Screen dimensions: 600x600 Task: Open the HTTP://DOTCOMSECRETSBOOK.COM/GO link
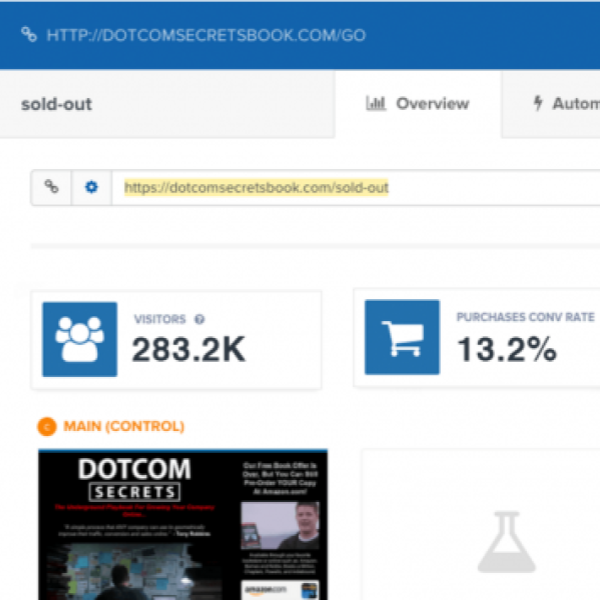point(206,35)
